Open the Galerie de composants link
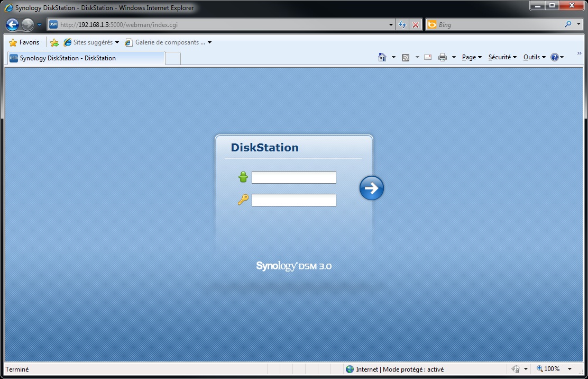Viewport: 588px width, 379px height. click(166, 42)
